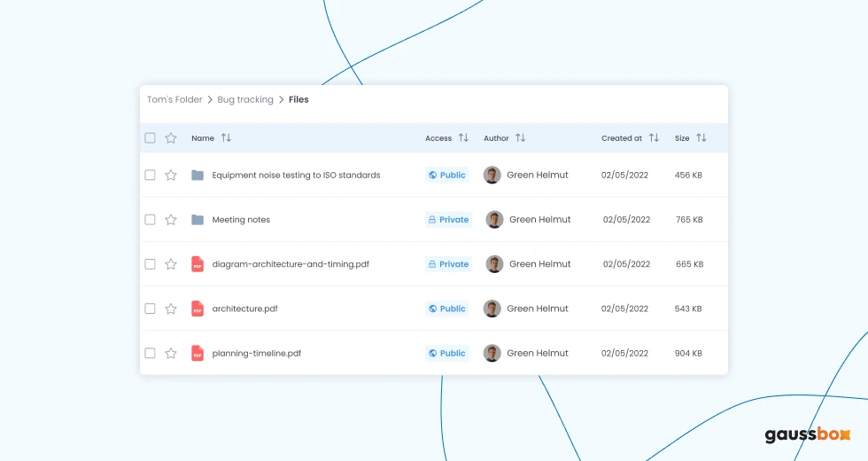Navigate to Bug tracking breadcrumb
Viewport: 868px width, 461px height.
[245, 100]
